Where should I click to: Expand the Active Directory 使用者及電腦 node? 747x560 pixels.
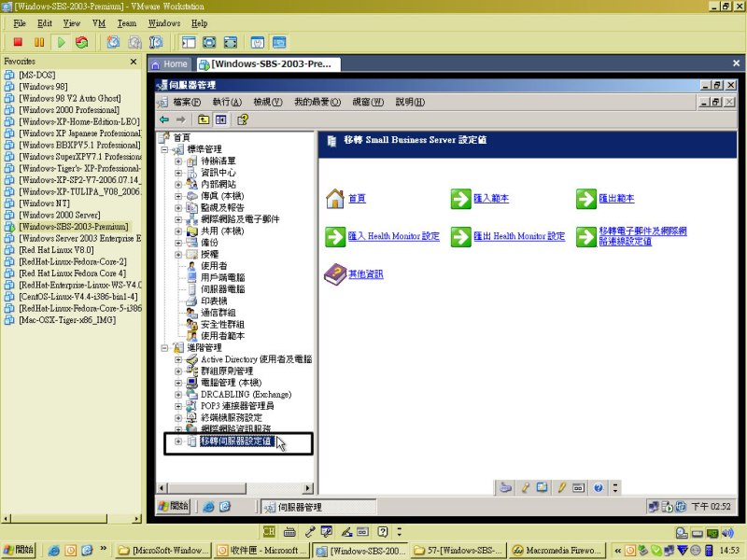[178, 359]
